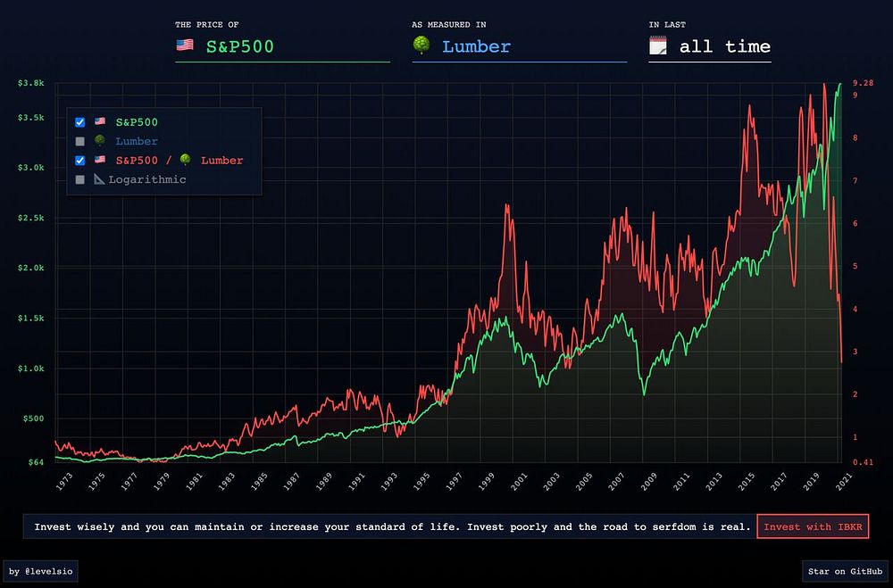The height and width of the screenshot is (588, 893).
Task: Open the Lumber measurement dropdown
Action: coord(520,46)
